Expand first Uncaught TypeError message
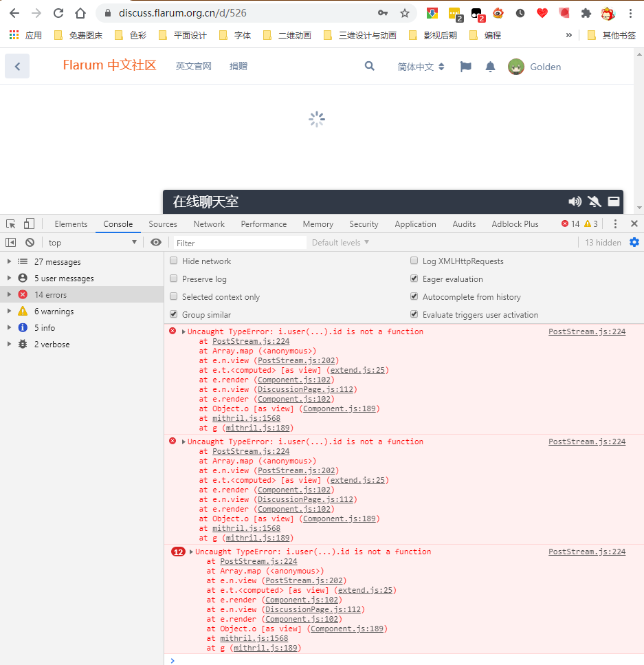The height and width of the screenshot is (665, 644). (x=184, y=331)
